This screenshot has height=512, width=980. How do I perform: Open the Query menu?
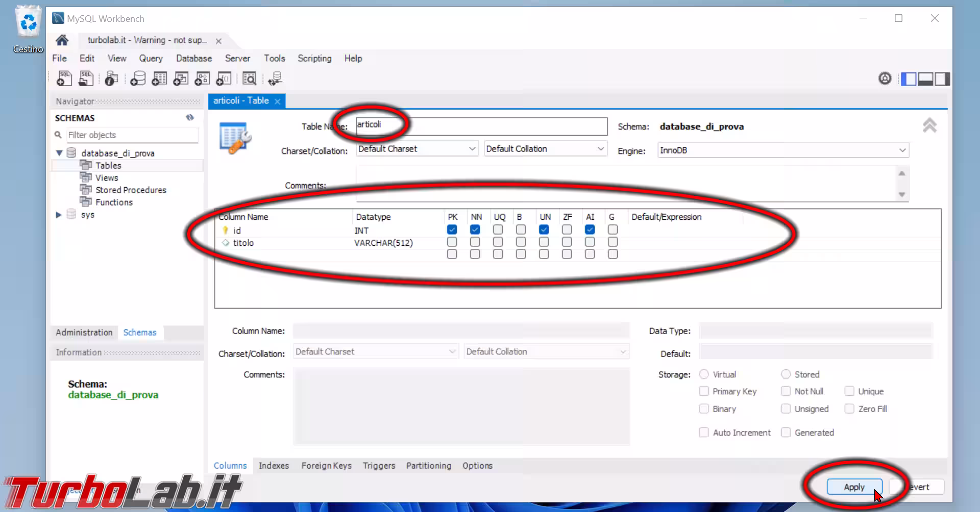pyautogui.click(x=151, y=58)
